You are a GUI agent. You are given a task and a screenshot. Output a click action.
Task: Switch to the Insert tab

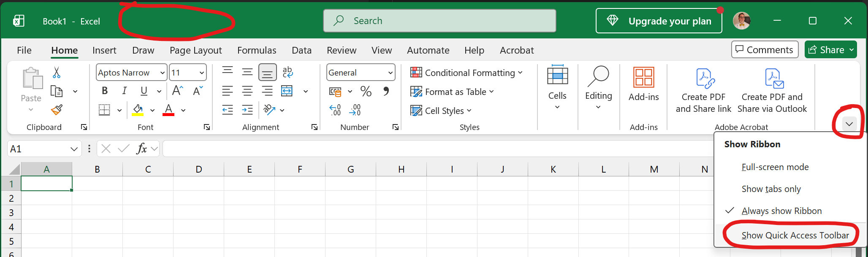tap(104, 50)
